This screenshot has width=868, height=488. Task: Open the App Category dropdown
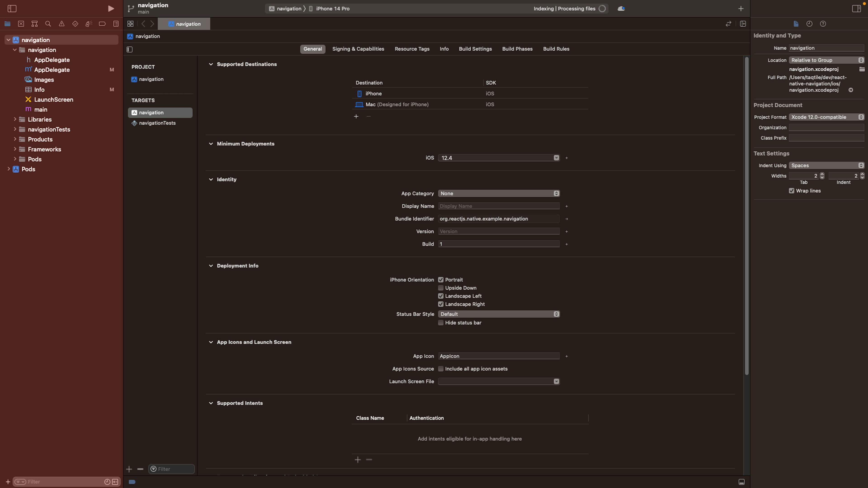[499, 193]
